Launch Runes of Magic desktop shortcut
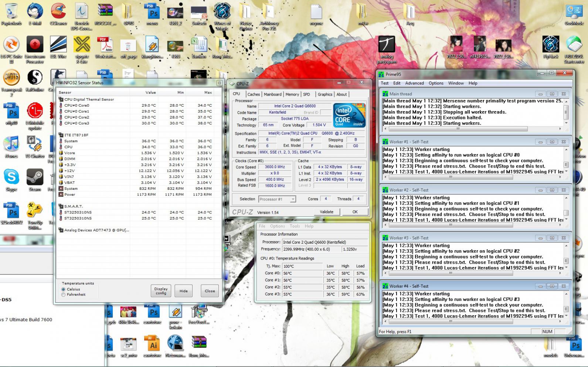 (222, 17)
